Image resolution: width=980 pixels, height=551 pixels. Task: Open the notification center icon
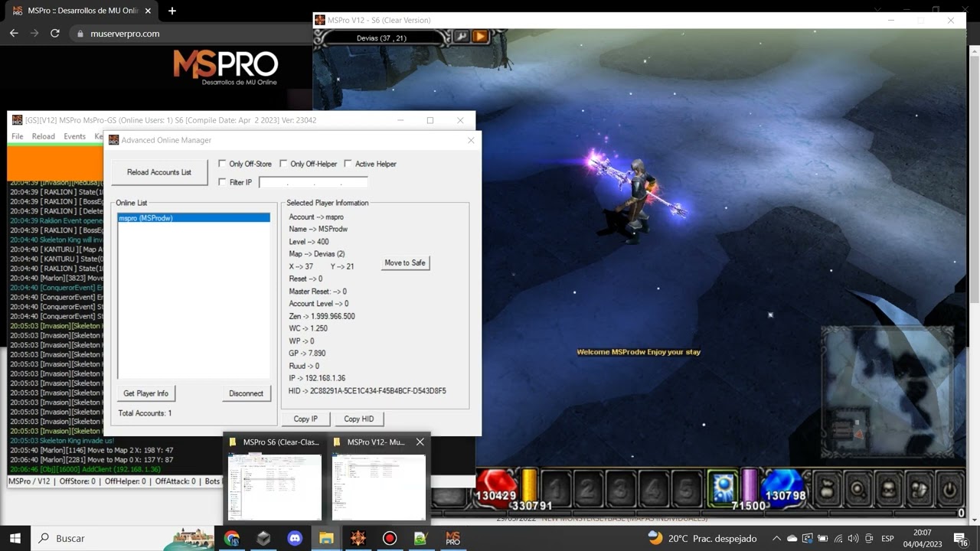[x=961, y=539]
